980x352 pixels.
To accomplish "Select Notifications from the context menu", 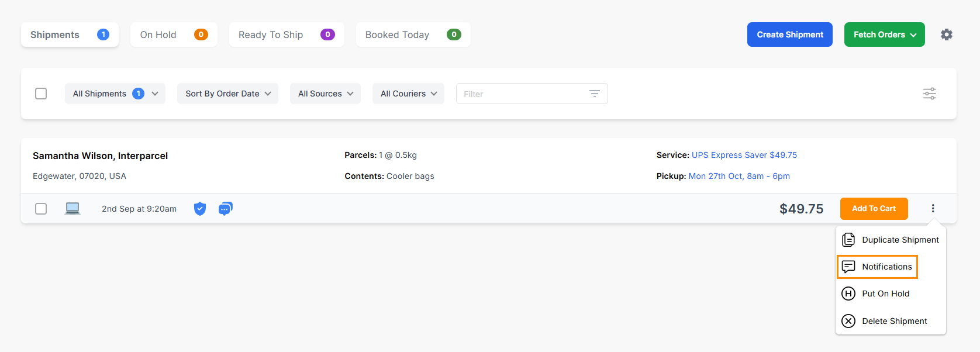I will (x=886, y=267).
